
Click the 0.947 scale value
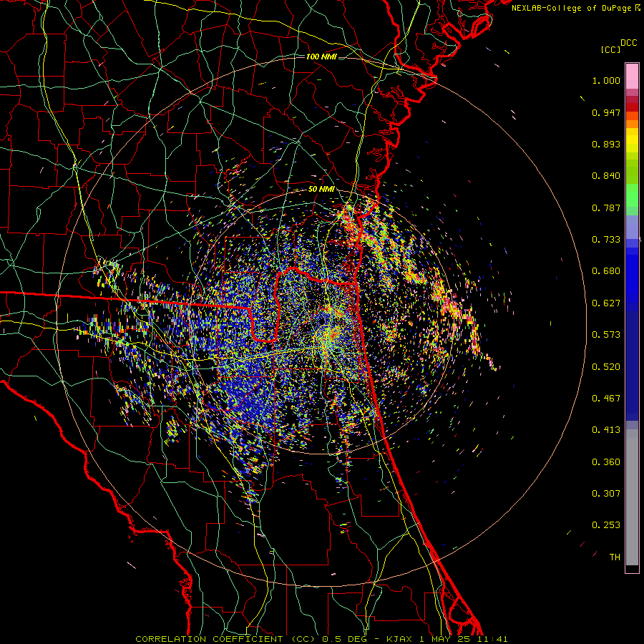tap(606, 112)
